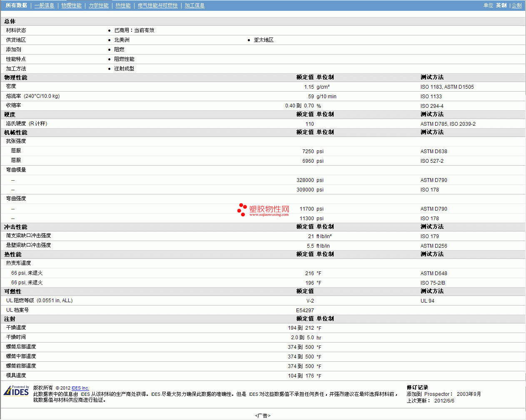526x420 pixels.
Task: Open the 所有数据 tab
Action: pos(16,5)
